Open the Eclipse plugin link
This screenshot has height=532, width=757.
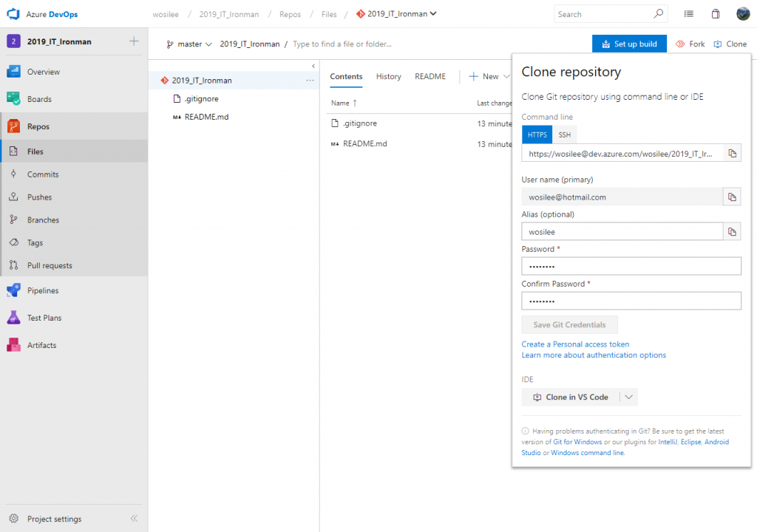[x=690, y=442]
